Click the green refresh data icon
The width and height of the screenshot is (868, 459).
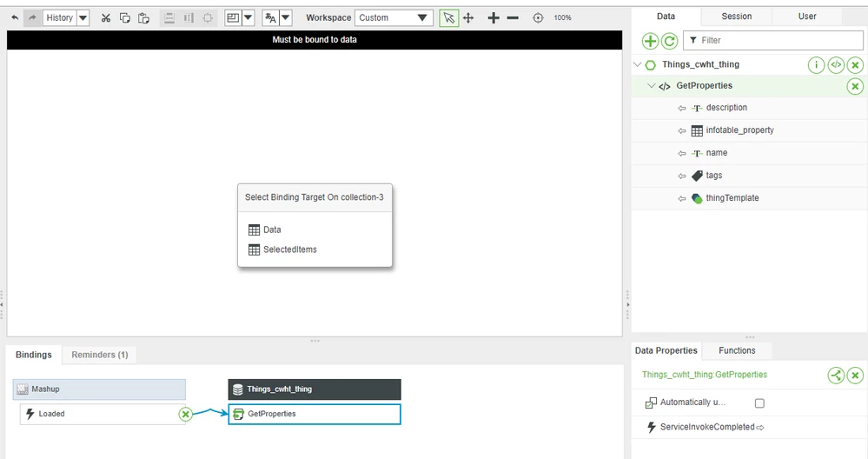(670, 40)
